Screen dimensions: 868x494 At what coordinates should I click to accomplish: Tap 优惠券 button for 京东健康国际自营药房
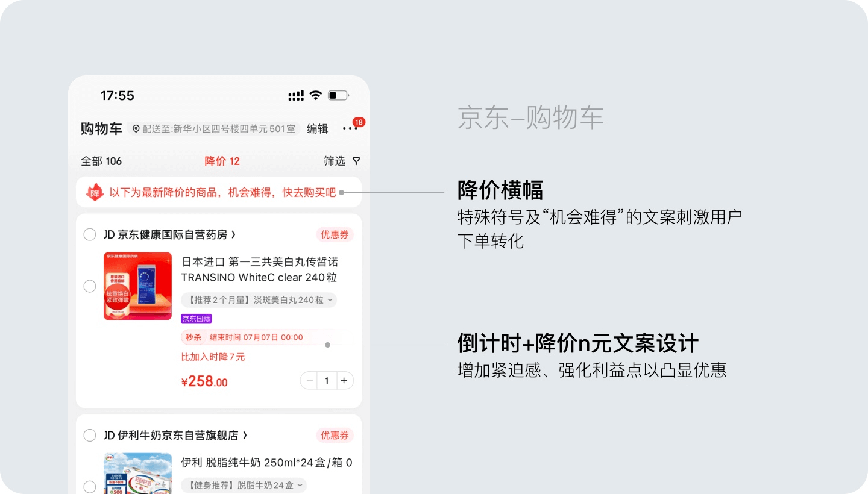click(x=335, y=234)
